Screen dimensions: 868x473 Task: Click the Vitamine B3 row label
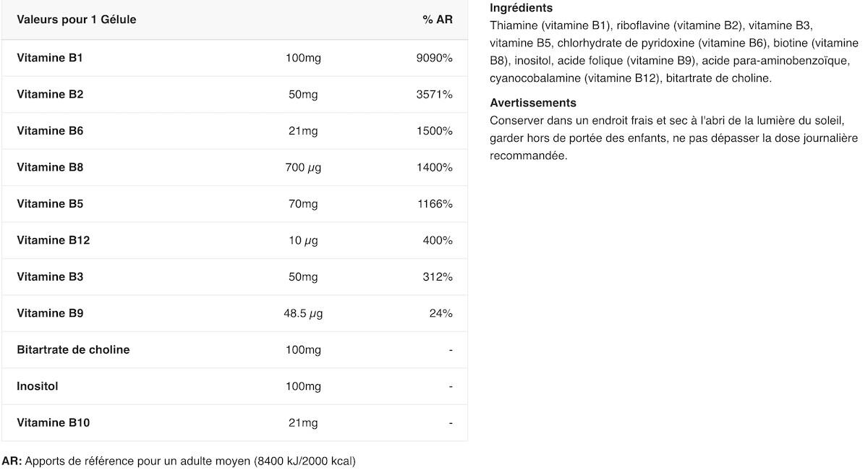coord(50,276)
